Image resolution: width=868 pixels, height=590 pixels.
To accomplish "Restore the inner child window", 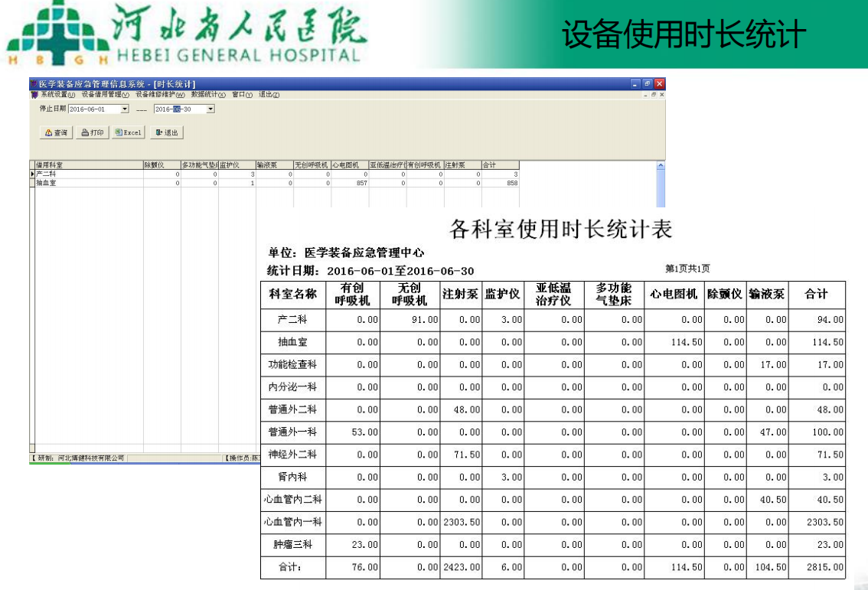I will pos(654,95).
